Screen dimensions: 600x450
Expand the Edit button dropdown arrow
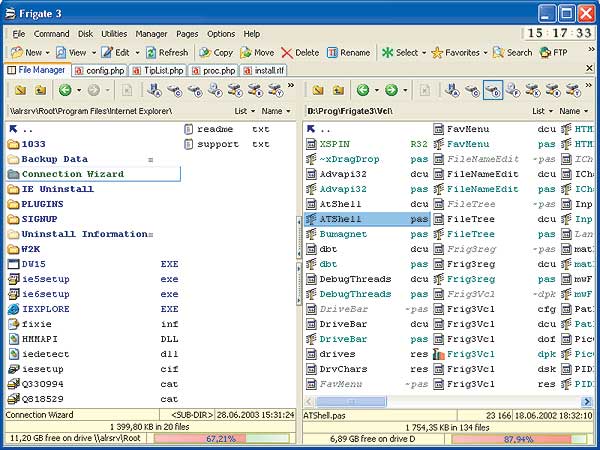[x=137, y=53]
